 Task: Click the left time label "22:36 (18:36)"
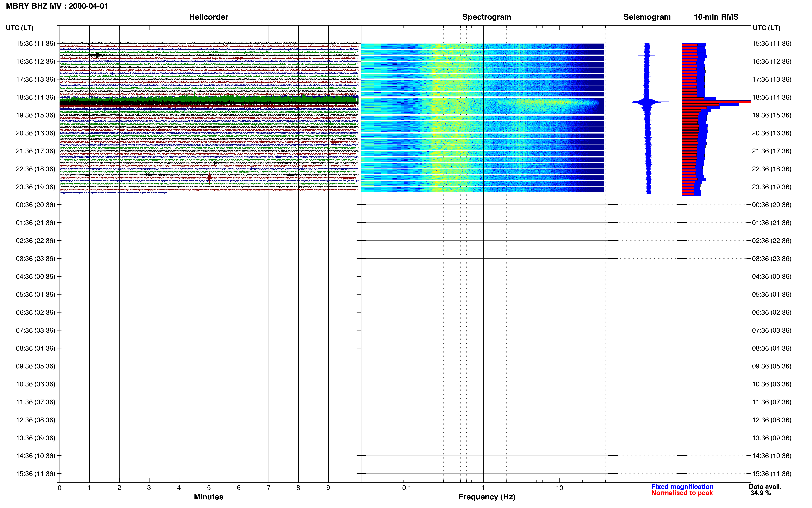pyautogui.click(x=36, y=169)
